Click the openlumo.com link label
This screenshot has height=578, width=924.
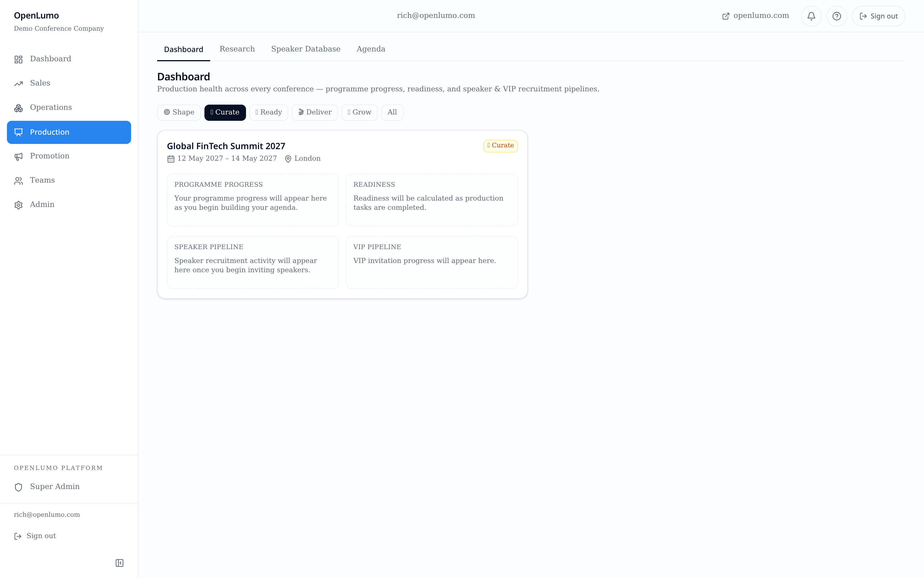761,16
